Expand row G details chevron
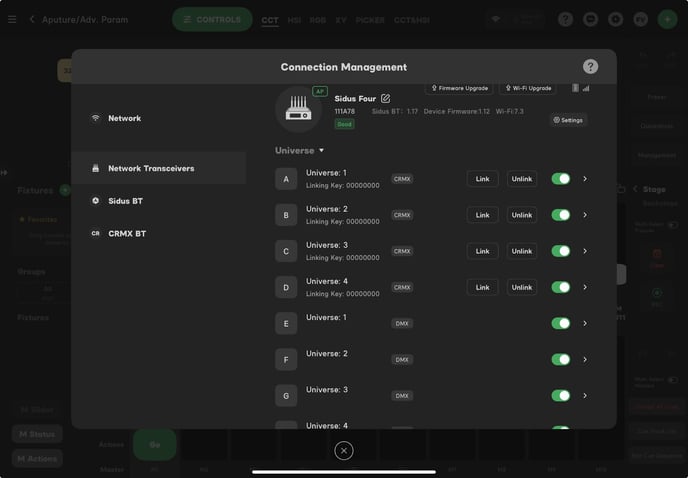Image resolution: width=688 pixels, height=478 pixels. pyautogui.click(x=585, y=396)
